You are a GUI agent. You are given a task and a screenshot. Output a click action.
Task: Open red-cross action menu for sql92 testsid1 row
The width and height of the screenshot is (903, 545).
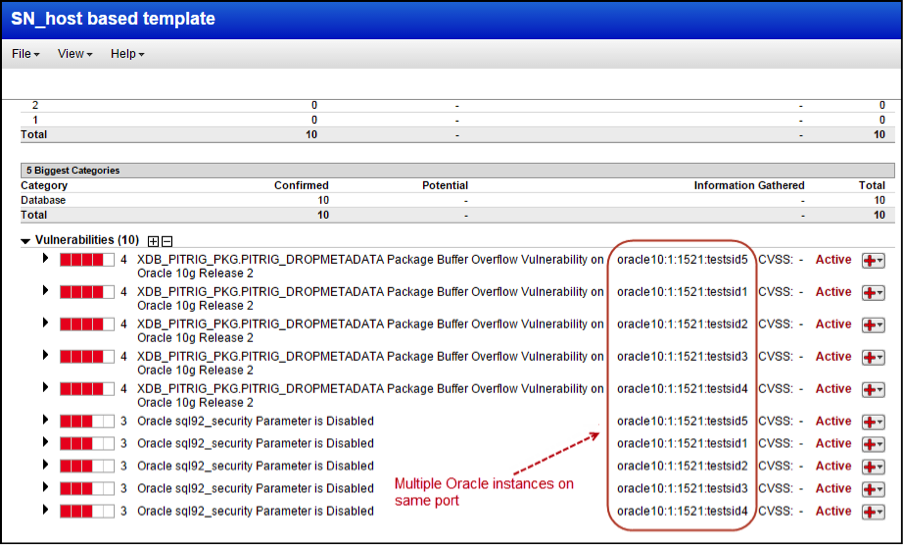click(x=872, y=445)
